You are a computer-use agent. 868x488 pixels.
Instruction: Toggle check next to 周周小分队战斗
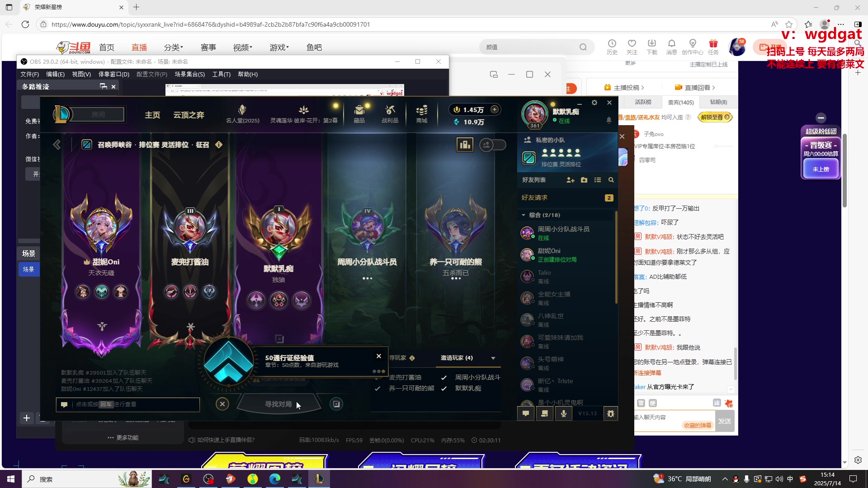(x=444, y=377)
